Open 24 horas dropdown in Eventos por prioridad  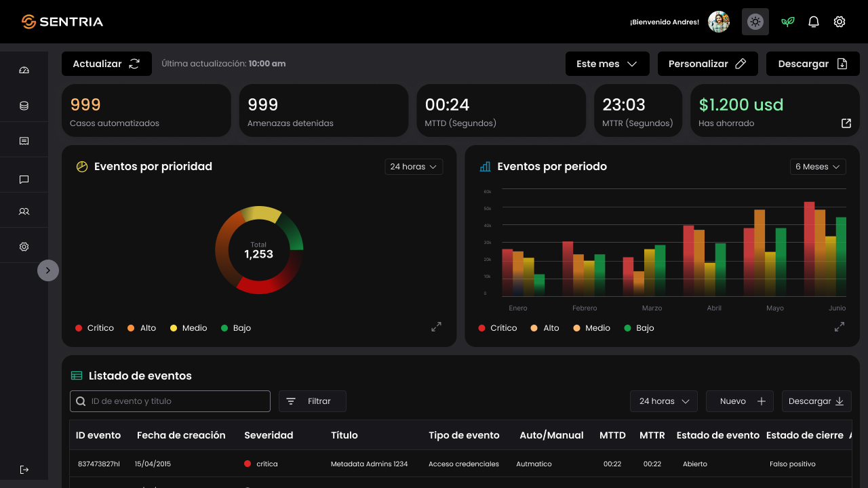[414, 167]
